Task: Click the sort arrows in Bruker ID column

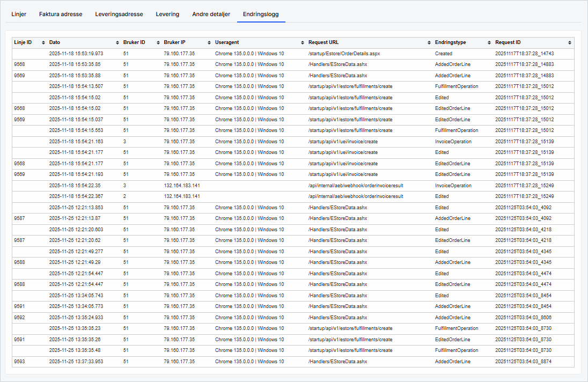Action: click(x=158, y=42)
